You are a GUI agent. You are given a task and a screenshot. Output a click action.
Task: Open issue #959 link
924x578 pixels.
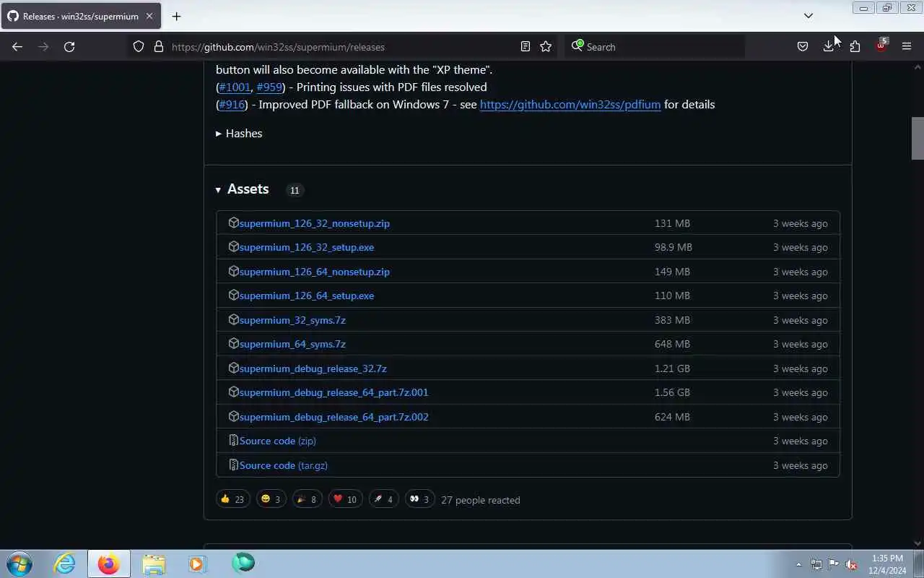pyautogui.click(x=269, y=87)
